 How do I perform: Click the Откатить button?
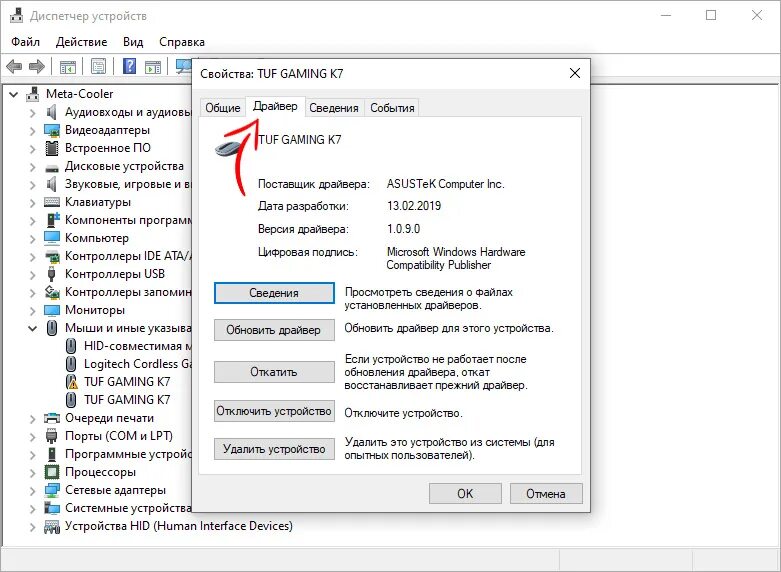274,372
